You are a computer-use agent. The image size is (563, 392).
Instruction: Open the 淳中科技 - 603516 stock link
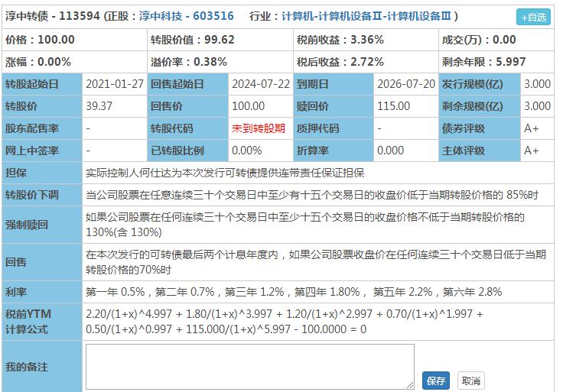[187, 16]
